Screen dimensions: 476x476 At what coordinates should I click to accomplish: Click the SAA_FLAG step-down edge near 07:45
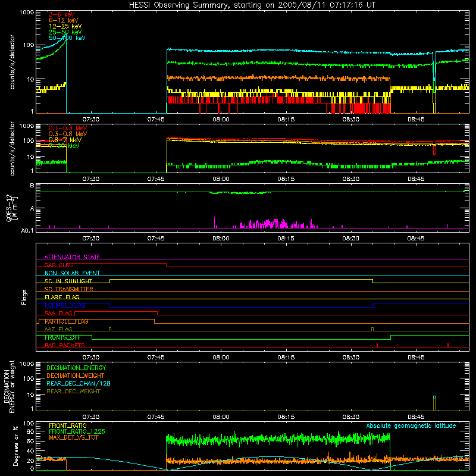(157, 314)
